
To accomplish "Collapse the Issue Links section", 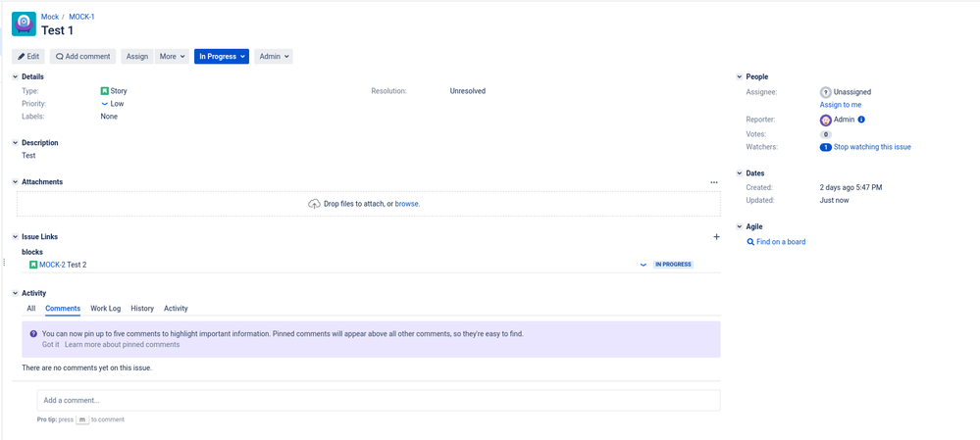I will pos(15,237).
